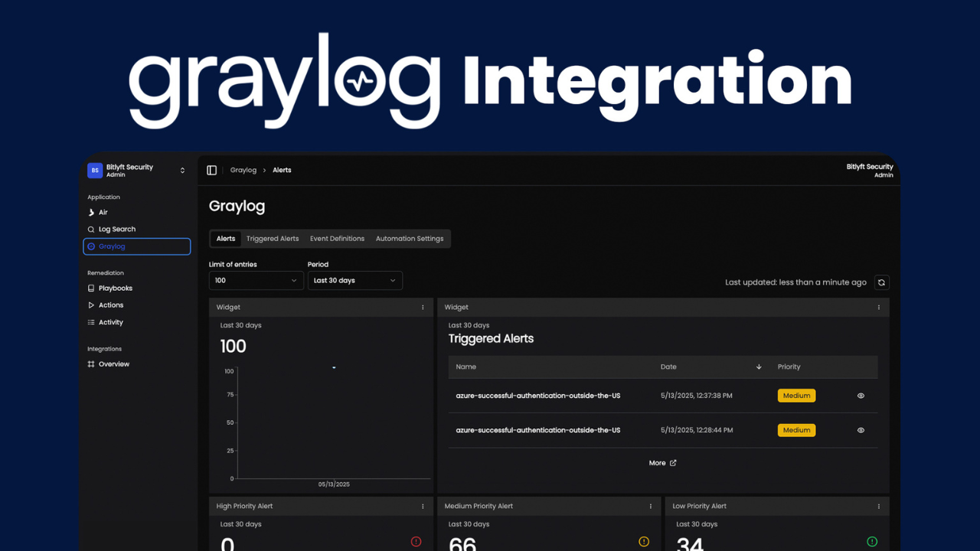
Task: Click the Log Search magnifier icon
Action: (x=91, y=229)
